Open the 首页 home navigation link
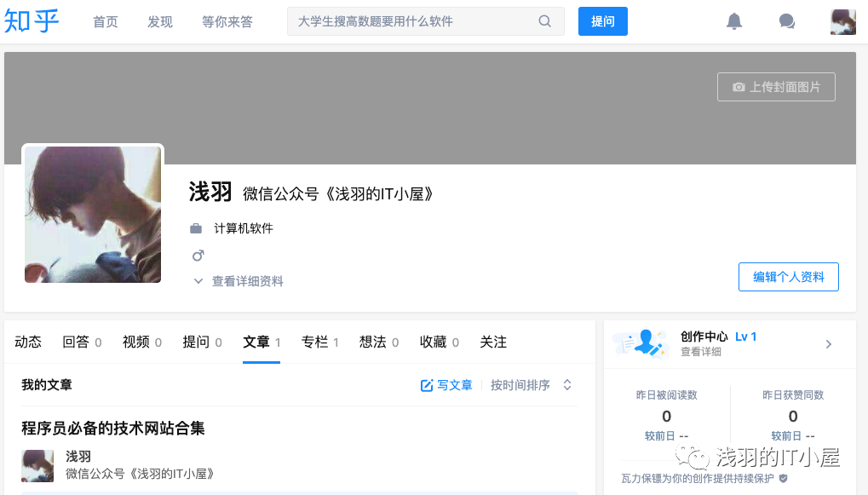The image size is (868, 495). (105, 21)
